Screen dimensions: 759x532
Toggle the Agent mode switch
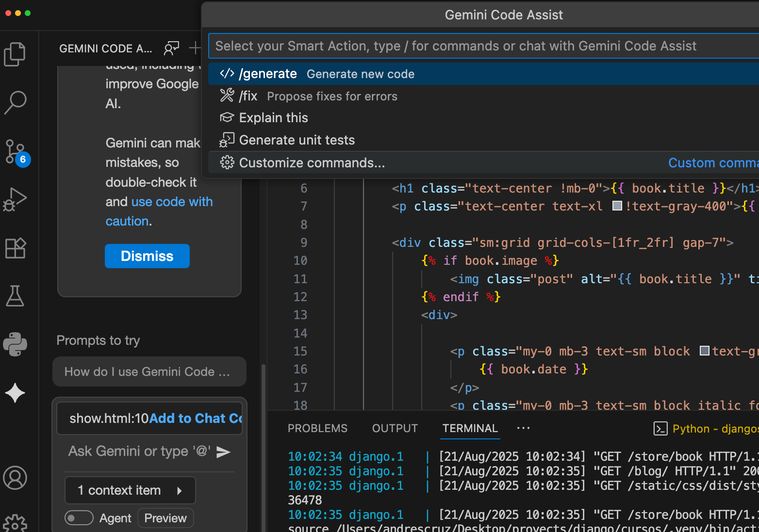point(79,518)
